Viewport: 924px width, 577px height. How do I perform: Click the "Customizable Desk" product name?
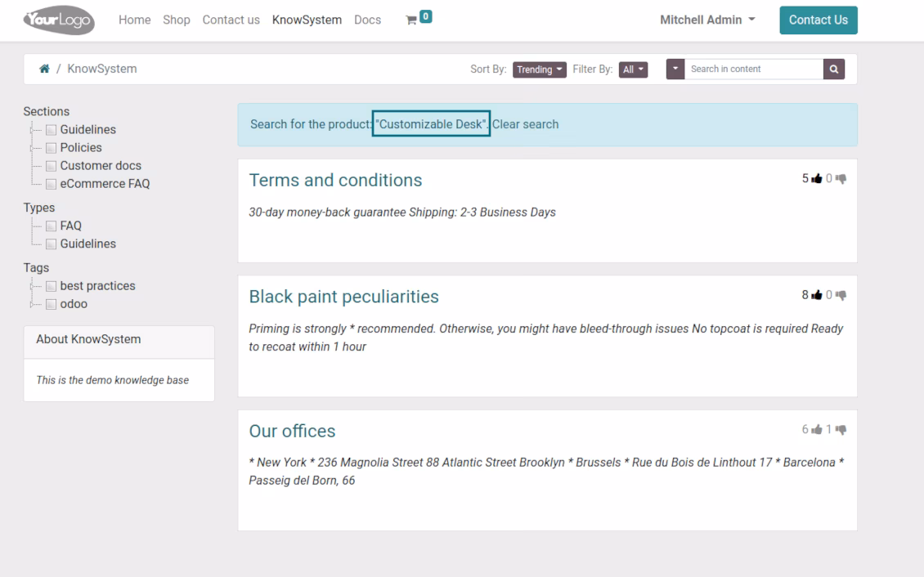point(432,124)
